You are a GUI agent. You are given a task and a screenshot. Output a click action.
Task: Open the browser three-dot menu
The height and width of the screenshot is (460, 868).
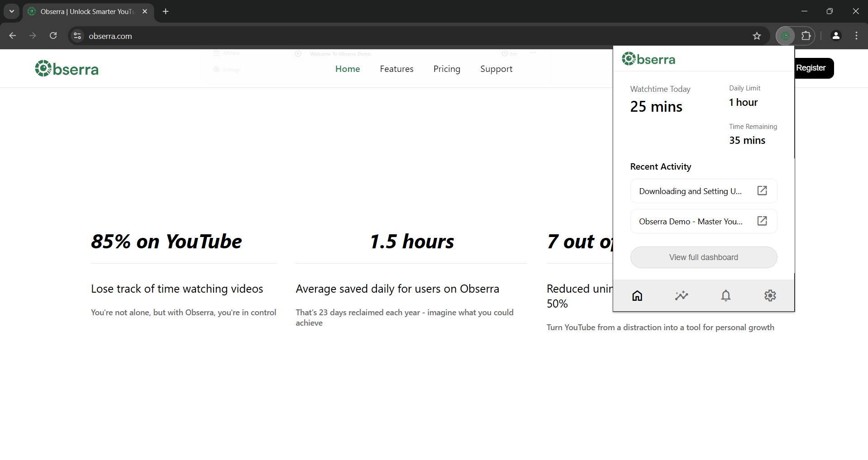click(856, 36)
